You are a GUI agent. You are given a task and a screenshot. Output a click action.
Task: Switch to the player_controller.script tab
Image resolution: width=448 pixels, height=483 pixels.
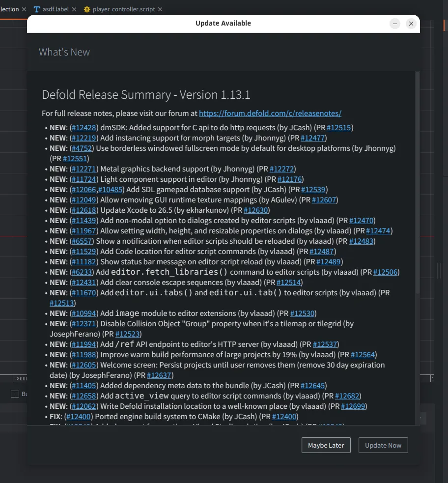124,9
